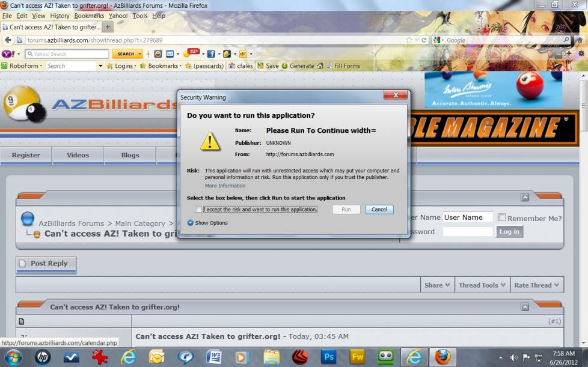The image size is (588, 367).
Task: Click the browser back arrow button
Action: [8, 40]
